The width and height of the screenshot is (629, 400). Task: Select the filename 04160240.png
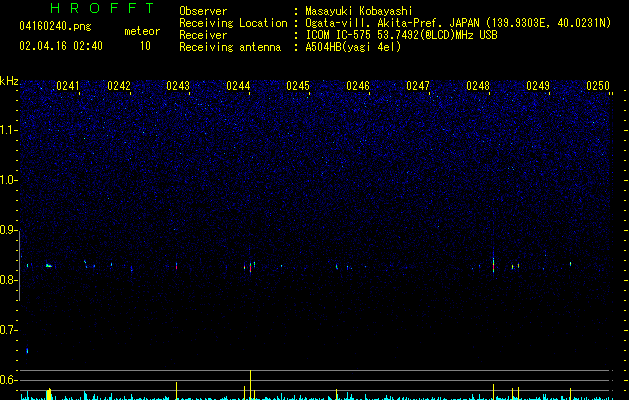[55, 26]
